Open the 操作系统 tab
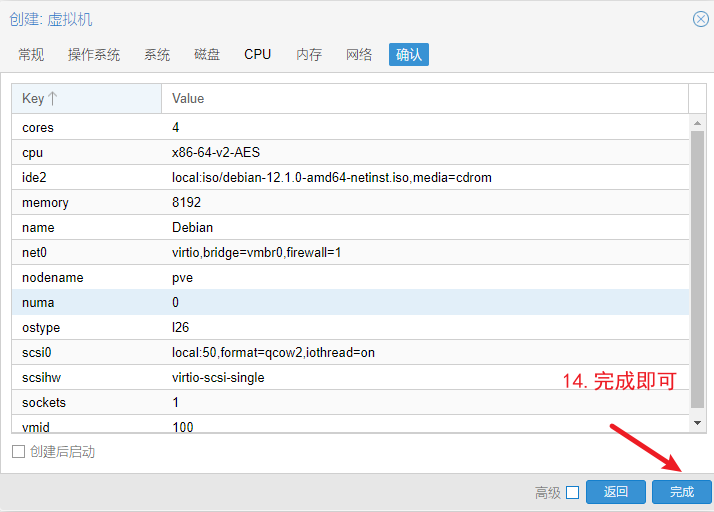714x512 pixels. [94, 54]
